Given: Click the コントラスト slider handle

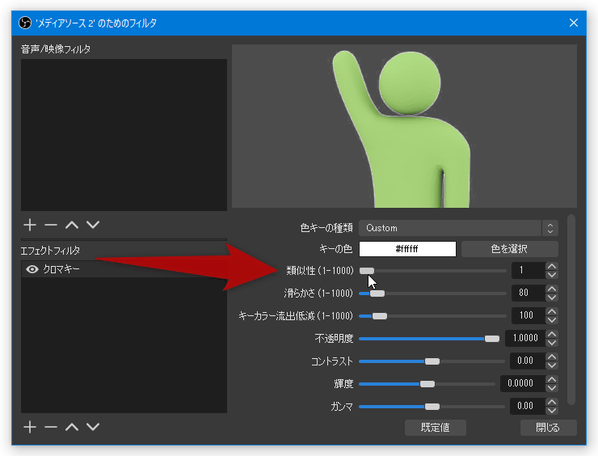Looking at the screenshot, I should [x=432, y=361].
